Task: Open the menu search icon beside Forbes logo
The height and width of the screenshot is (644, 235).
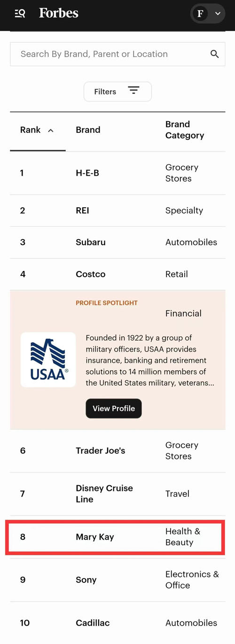Action: (20, 14)
